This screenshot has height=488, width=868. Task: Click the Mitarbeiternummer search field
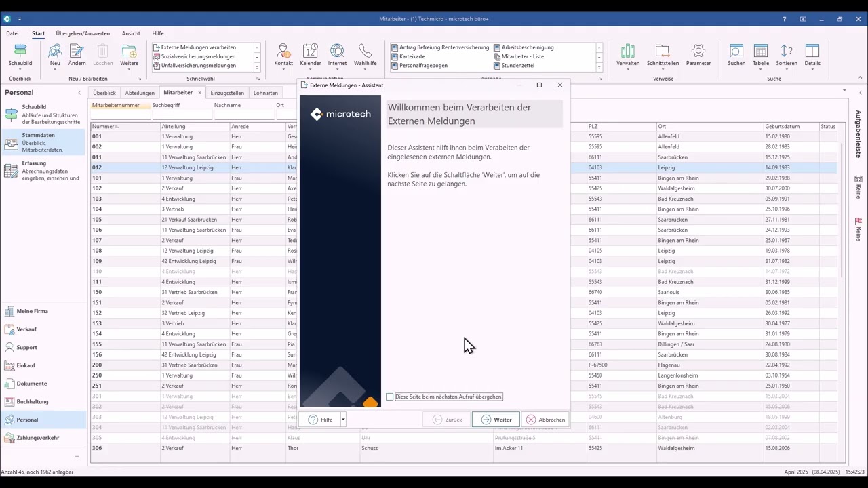[x=120, y=115]
